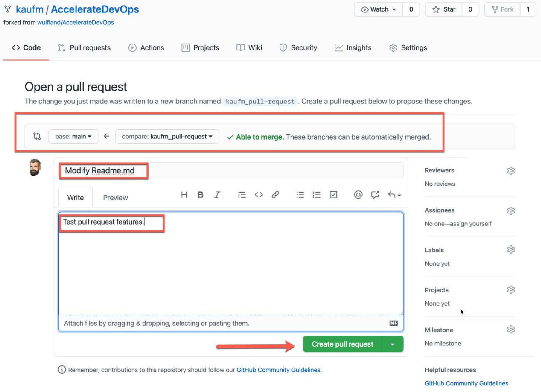Open the Labels gear settings

pos(511,250)
